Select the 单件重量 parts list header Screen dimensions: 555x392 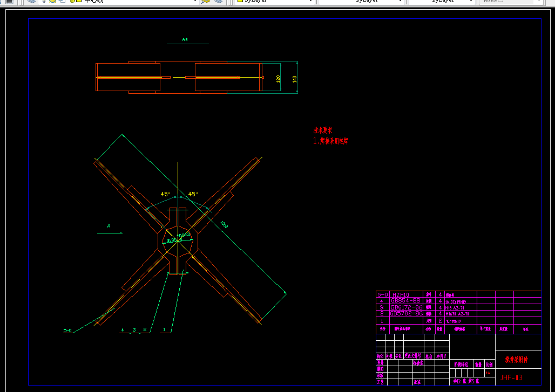click(486, 329)
